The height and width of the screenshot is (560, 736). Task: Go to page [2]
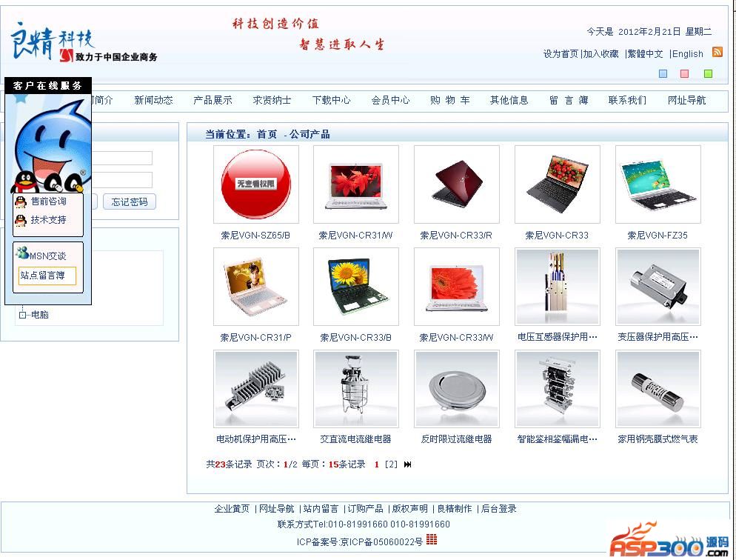pos(391,464)
